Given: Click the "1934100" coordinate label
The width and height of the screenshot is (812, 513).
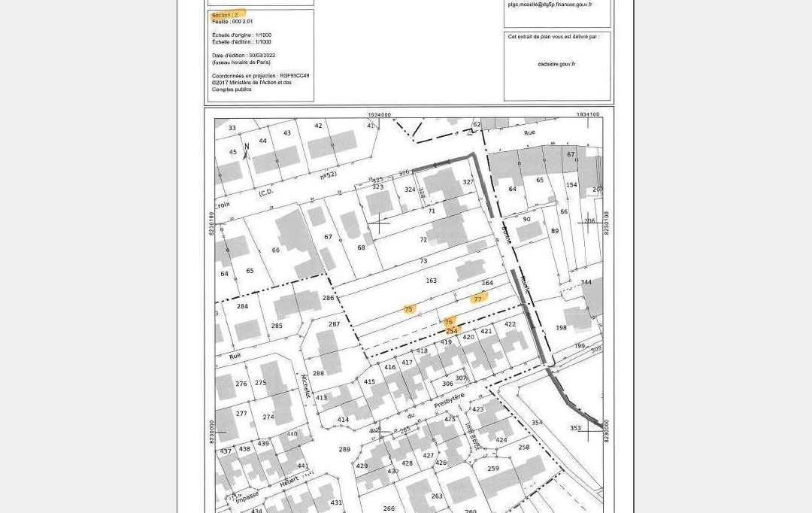Looking at the screenshot, I should [x=588, y=115].
